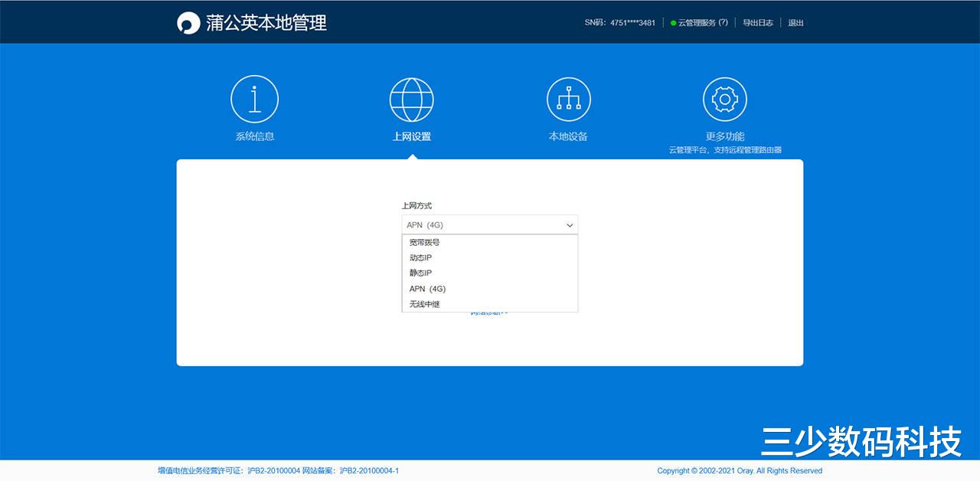
Task: Click 导出日志 to export logs
Action: (x=757, y=22)
